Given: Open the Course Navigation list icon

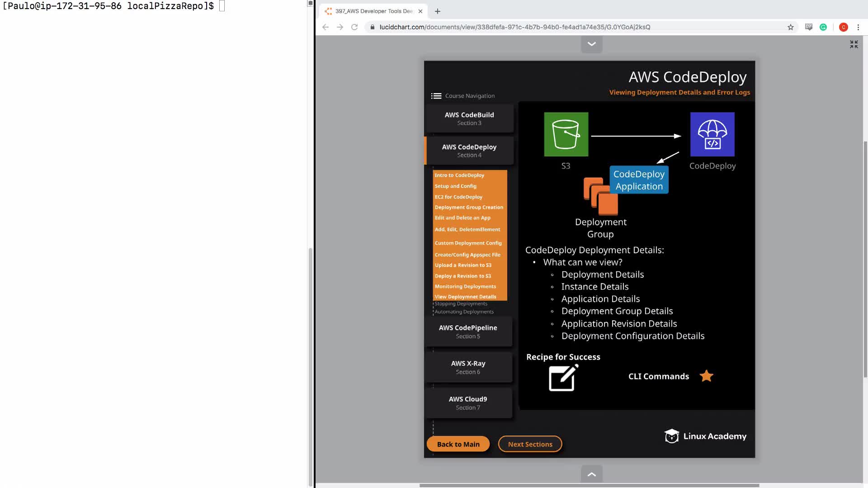Looking at the screenshot, I should tap(436, 96).
